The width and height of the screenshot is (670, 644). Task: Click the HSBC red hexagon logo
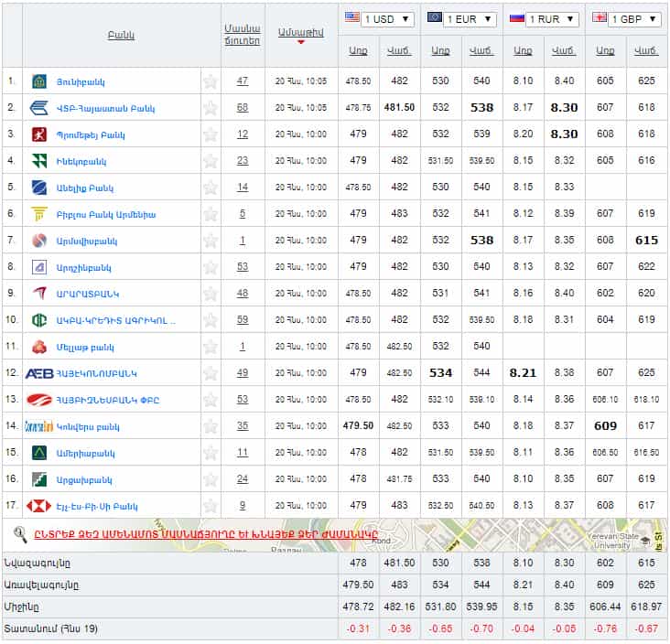pos(39,506)
